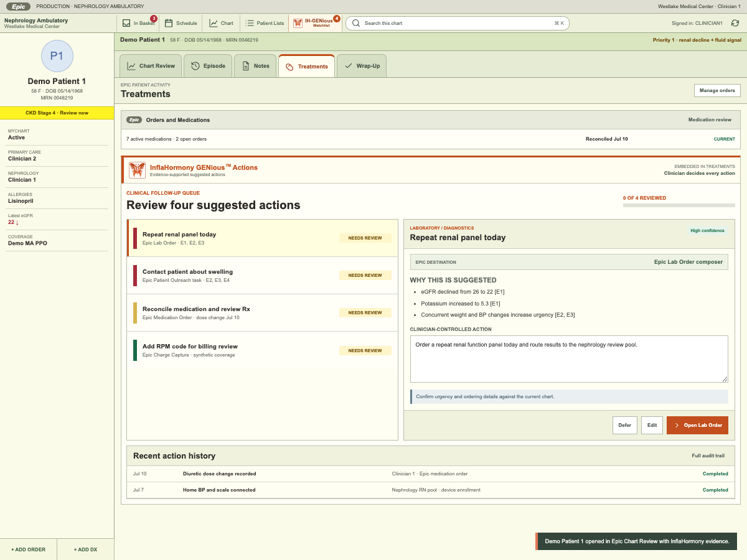Click the IH-GENious Watchlist count badge
Image resolution: width=747 pixels, height=560 pixels.
coord(337,19)
